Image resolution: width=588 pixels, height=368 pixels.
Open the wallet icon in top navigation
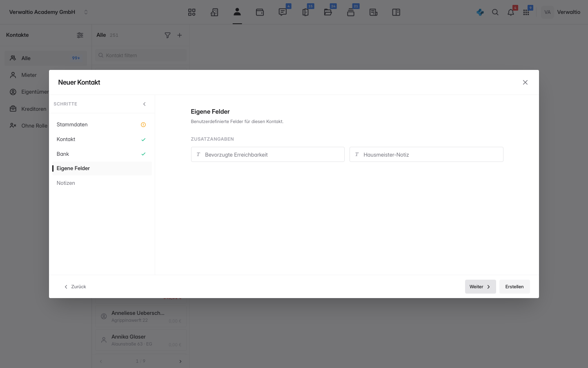tap(260, 12)
